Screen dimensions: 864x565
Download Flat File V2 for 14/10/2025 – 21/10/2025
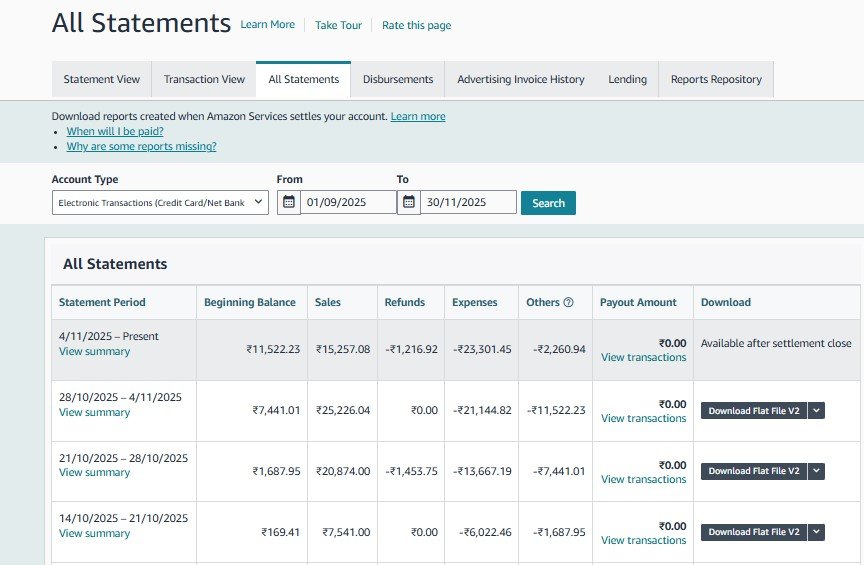(754, 532)
